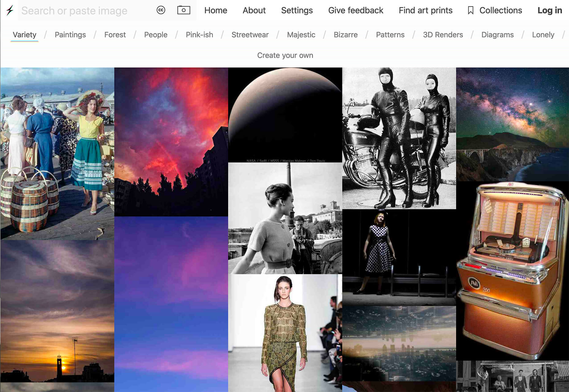Open the camera image upload icon

pos(184,10)
